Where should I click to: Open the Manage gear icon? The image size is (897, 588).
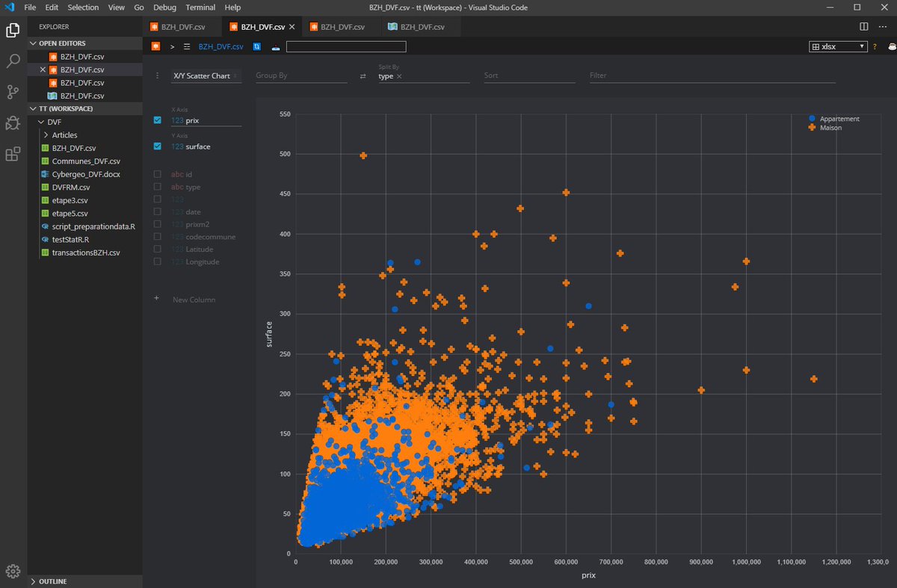click(13, 572)
